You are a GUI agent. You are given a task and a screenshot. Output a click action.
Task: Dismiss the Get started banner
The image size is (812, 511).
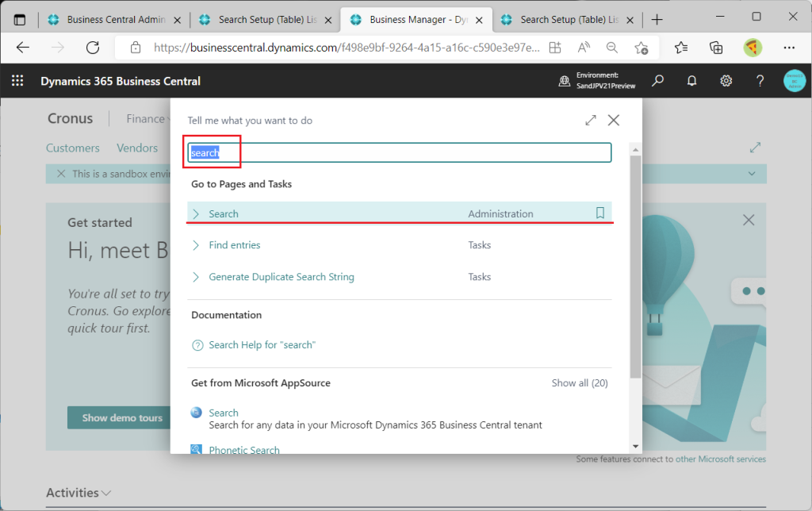(x=749, y=221)
